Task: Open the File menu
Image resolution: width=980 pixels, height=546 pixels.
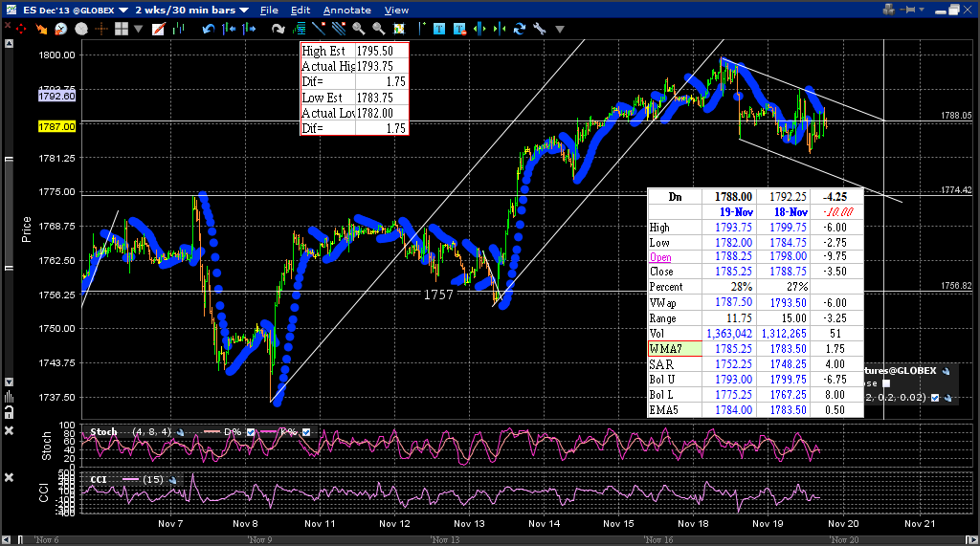Action: click(x=269, y=10)
